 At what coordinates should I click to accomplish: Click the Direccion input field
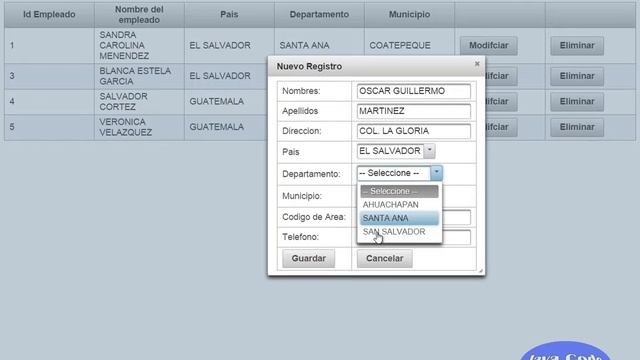pos(413,131)
